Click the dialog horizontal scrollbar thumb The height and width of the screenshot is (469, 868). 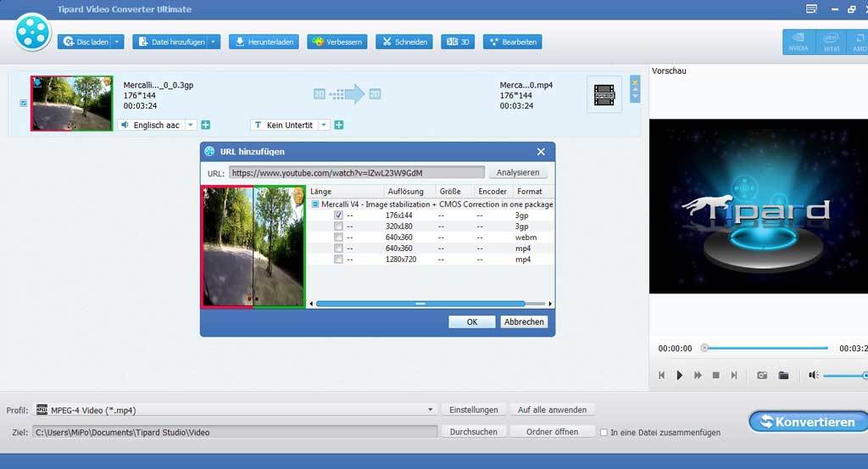click(420, 304)
